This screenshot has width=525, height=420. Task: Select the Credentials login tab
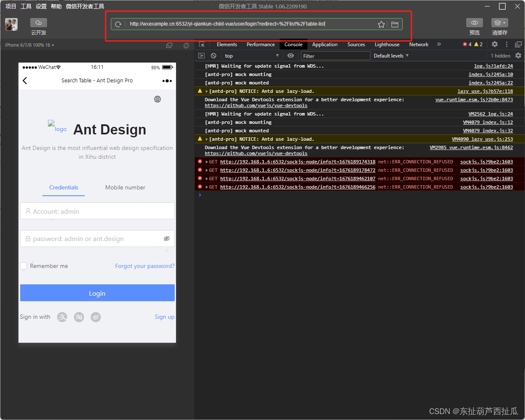click(x=64, y=187)
